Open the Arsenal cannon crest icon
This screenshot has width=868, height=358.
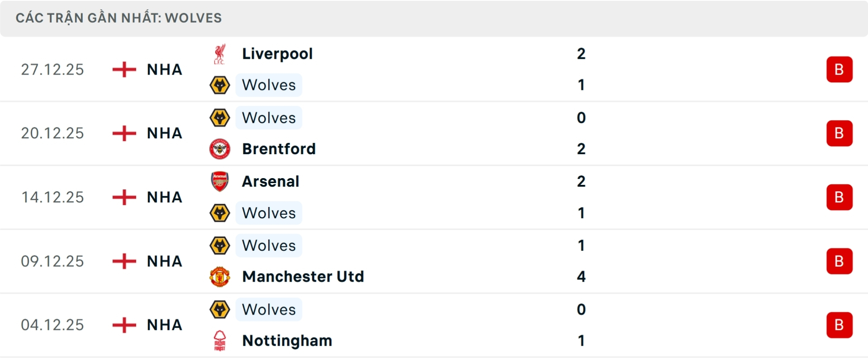(220, 181)
